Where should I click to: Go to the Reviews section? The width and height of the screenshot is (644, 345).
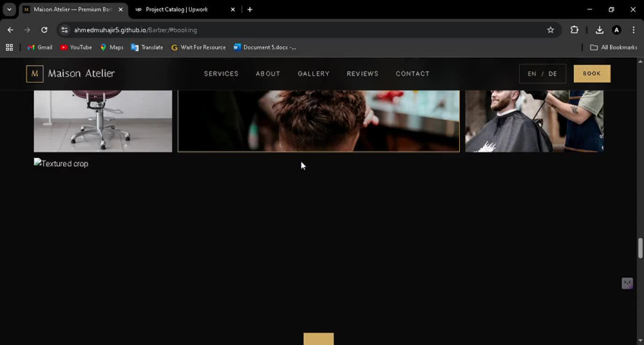pos(363,74)
